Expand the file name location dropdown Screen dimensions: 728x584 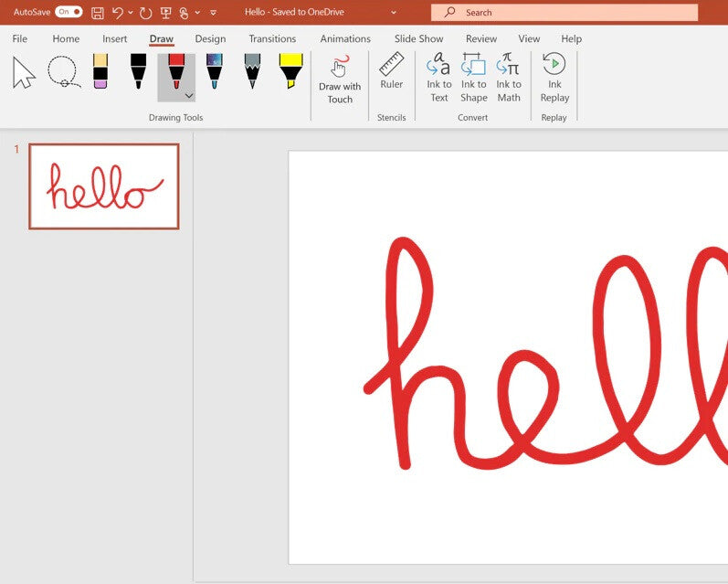(394, 13)
